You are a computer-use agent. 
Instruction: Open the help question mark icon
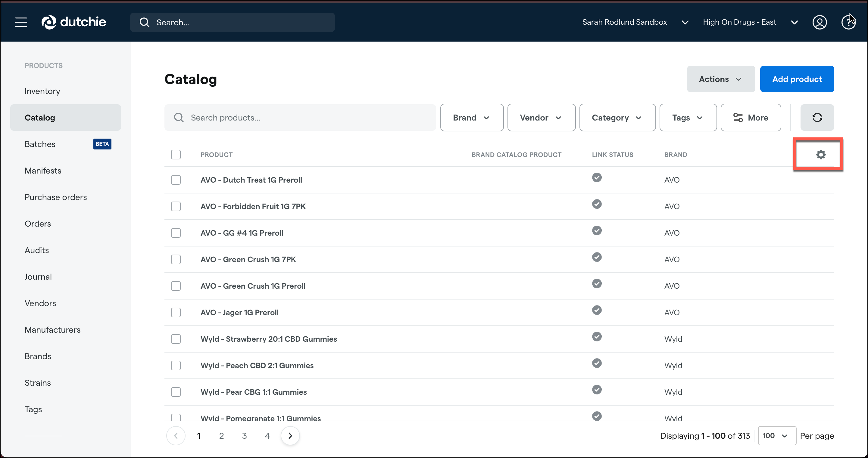click(x=848, y=22)
